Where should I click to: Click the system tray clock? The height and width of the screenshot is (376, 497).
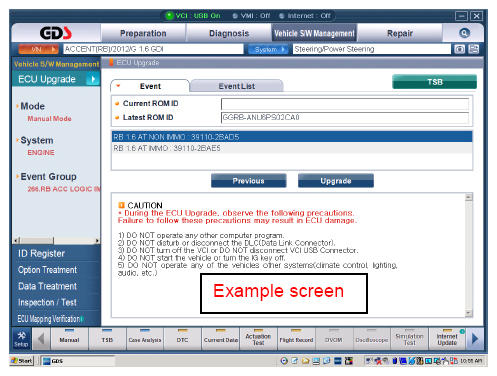click(471, 361)
